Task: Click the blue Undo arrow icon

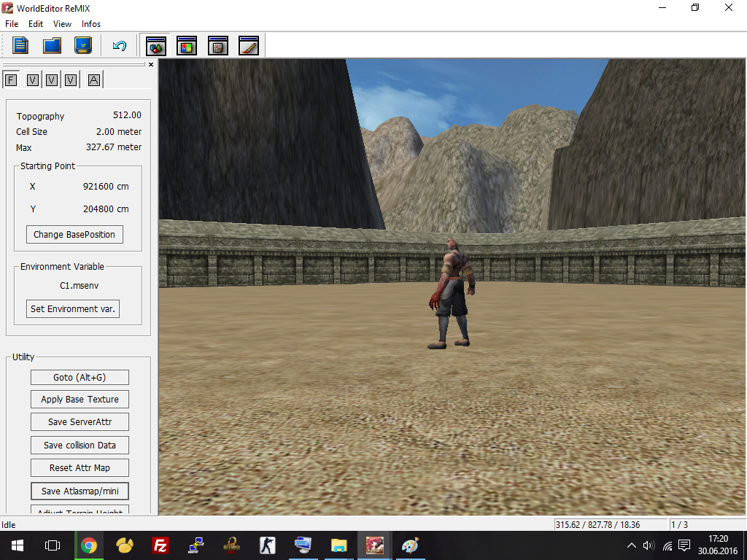Action: coord(119,46)
